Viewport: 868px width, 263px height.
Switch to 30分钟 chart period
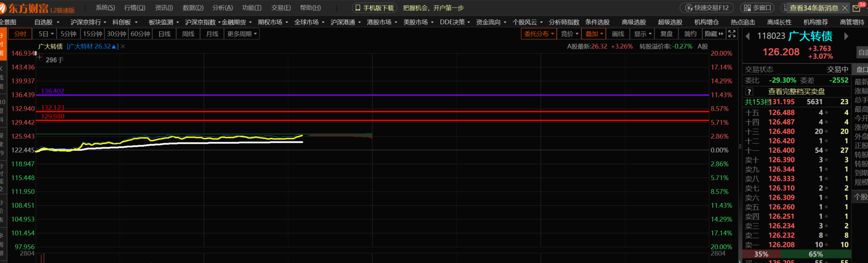point(117,34)
